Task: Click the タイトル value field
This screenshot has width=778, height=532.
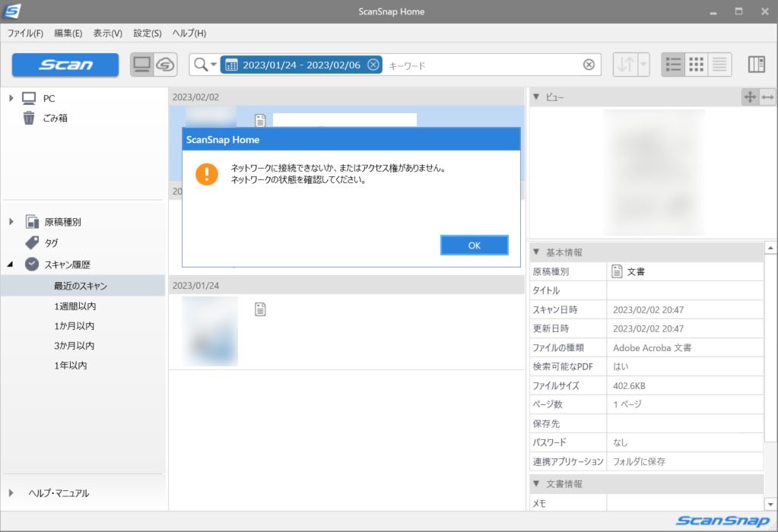Action: coord(684,290)
